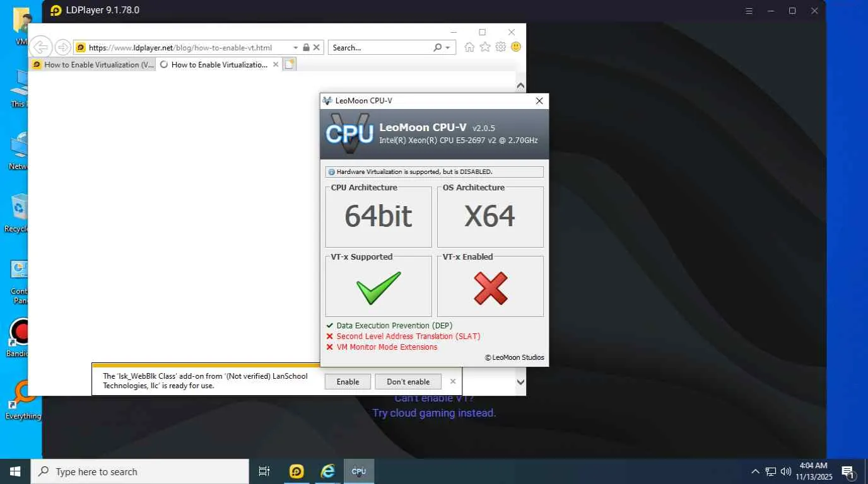Open the LDPlayer hamburger menu in title bar
This screenshot has width=868, height=484.
[749, 11]
